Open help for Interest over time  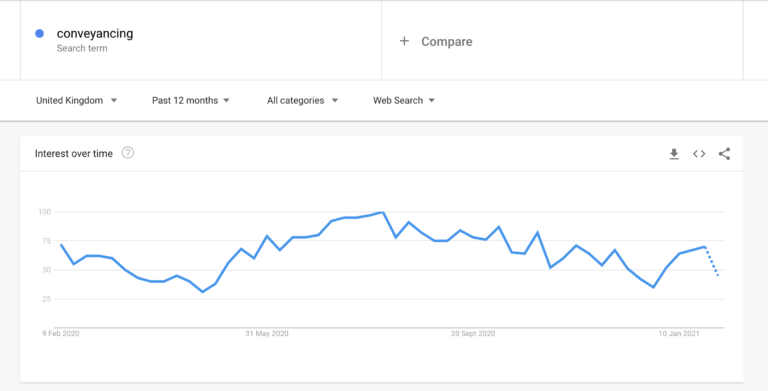coord(128,153)
